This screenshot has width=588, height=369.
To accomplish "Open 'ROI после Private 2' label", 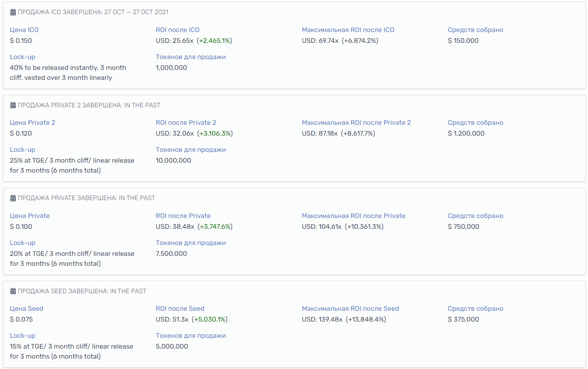I will coord(186,123).
